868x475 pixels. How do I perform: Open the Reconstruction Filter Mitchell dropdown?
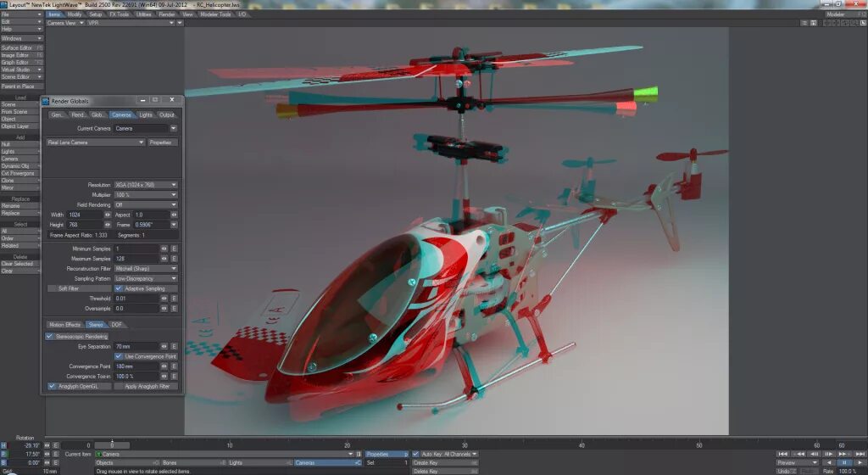[x=146, y=269]
